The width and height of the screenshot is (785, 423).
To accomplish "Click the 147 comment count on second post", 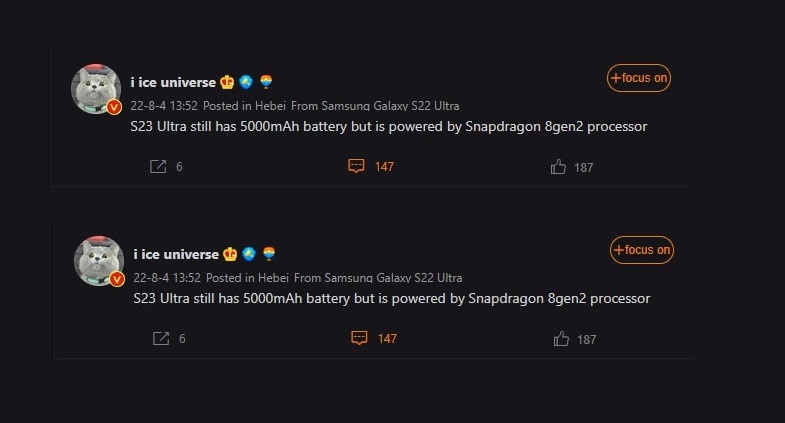I will [387, 339].
